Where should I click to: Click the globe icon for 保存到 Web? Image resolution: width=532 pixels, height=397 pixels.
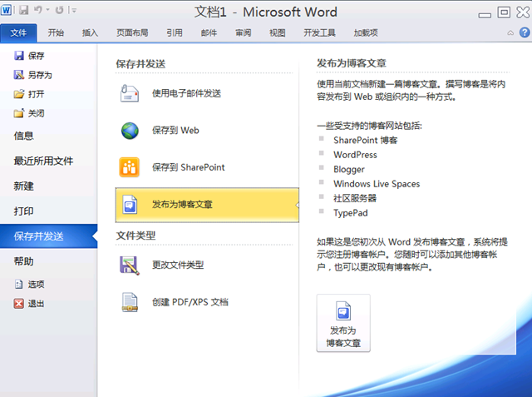[x=130, y=131]
